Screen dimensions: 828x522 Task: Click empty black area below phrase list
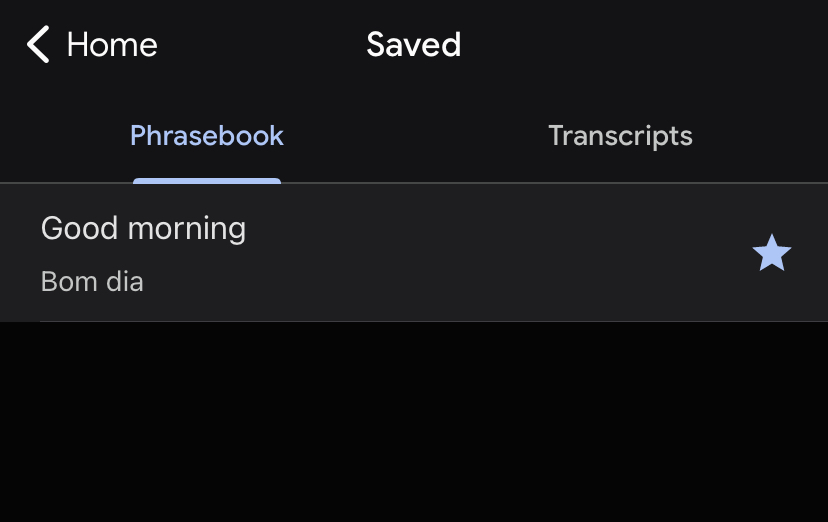414,420
